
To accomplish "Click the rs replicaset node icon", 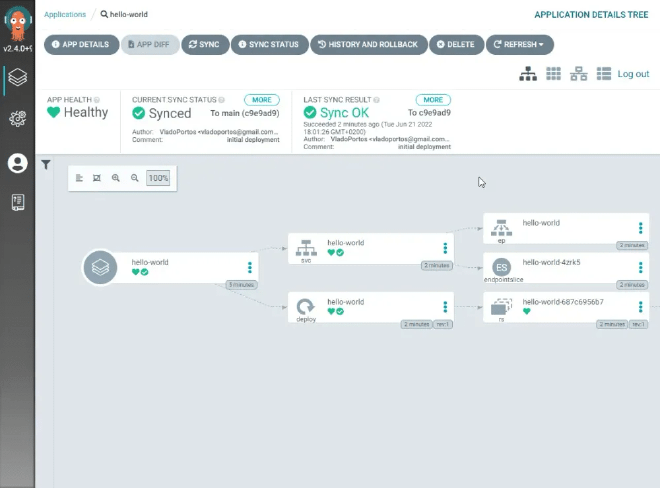I will click(501, 307).
